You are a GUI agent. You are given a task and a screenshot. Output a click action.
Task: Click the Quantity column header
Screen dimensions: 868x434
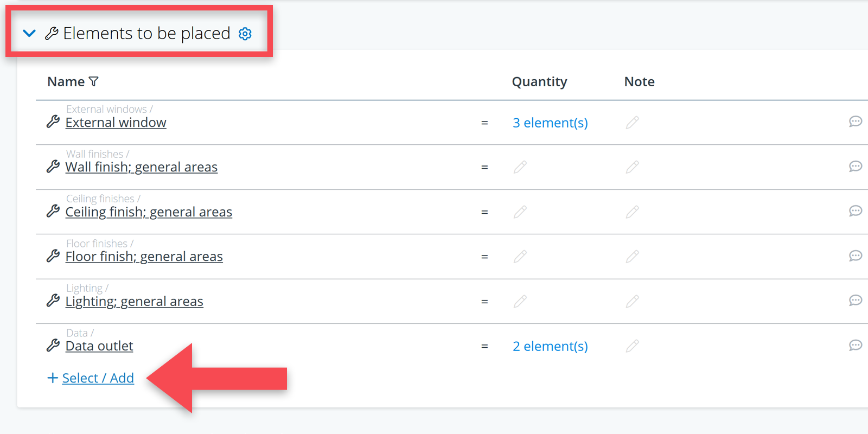[x=539, y=81]
